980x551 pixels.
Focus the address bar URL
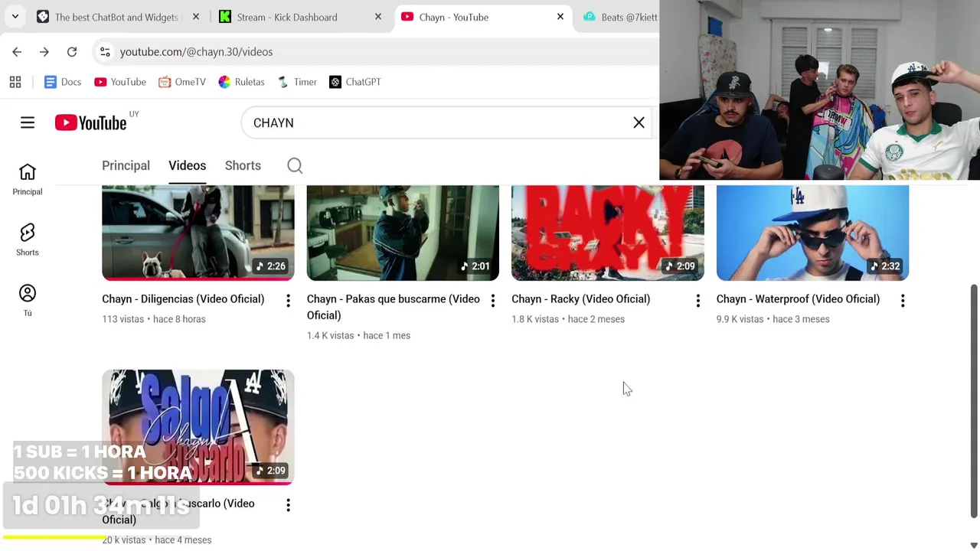coord(196,51)
